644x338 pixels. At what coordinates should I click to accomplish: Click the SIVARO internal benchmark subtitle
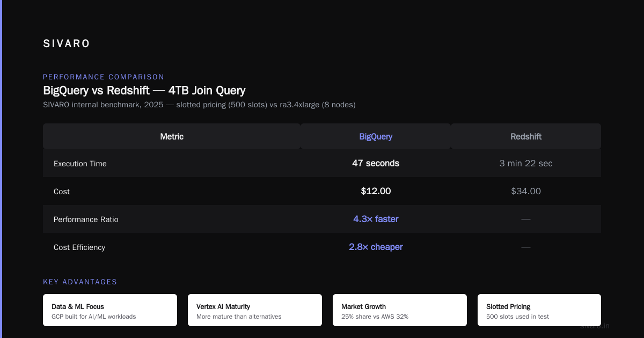199,105
